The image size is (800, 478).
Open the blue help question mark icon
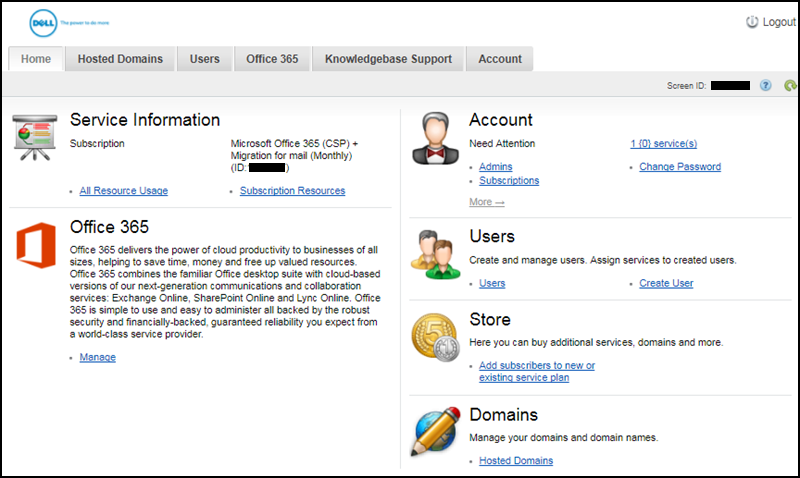765,86
